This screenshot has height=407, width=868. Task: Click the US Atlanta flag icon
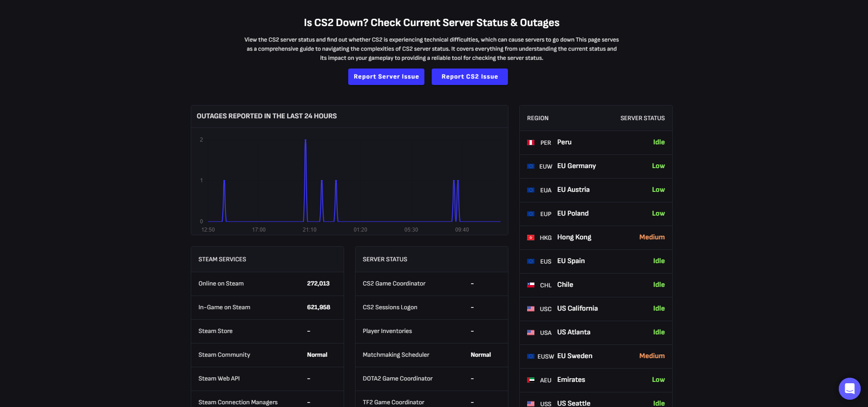(531, 333)
